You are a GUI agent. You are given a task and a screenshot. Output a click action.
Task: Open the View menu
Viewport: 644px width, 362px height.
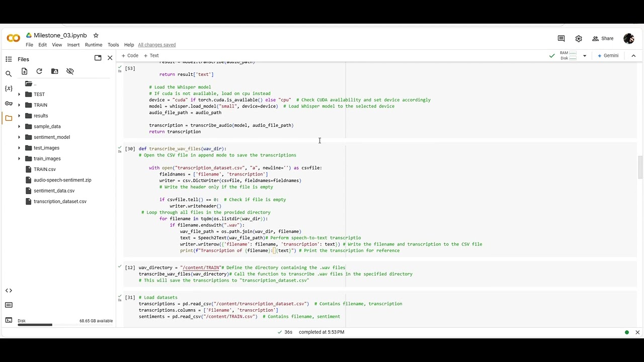click(57, 45)
